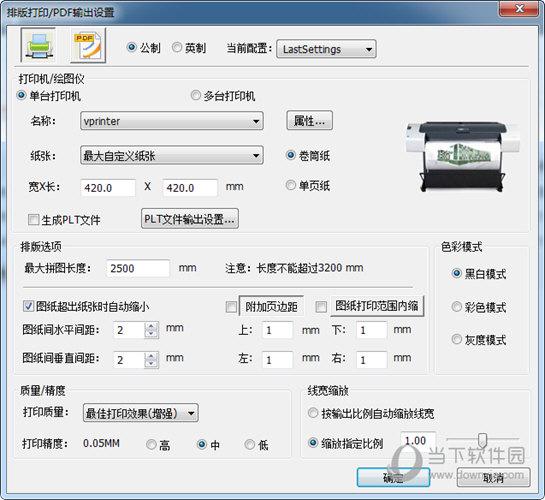Click the 属性... properties button

(x=309, y=121)
